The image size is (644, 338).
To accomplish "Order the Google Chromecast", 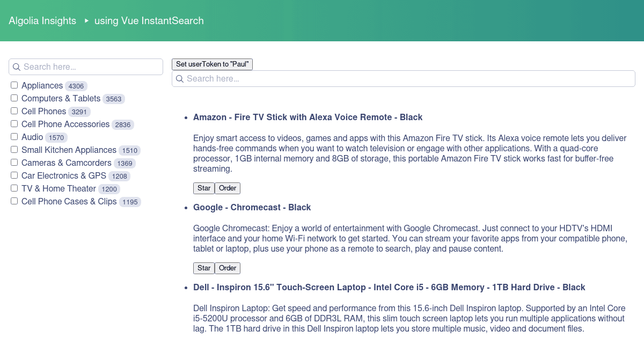I will coord(228,268).
